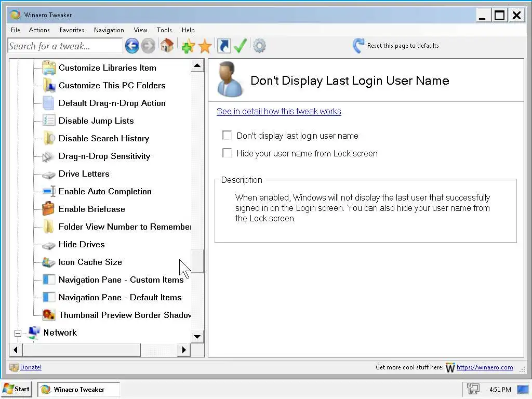Click the tree vertical scrollbar thumb
The width and height of the screenshot is (532, 399).
click(x=197, y=261)
